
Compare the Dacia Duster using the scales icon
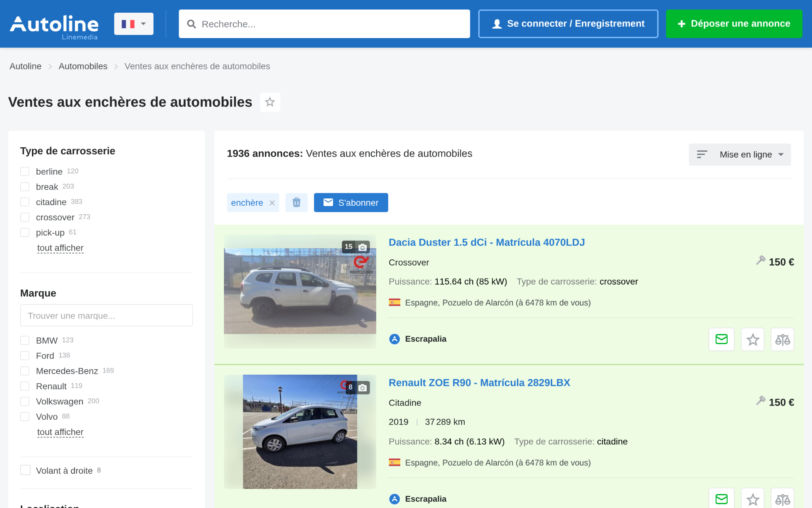(x=783, y=339)
